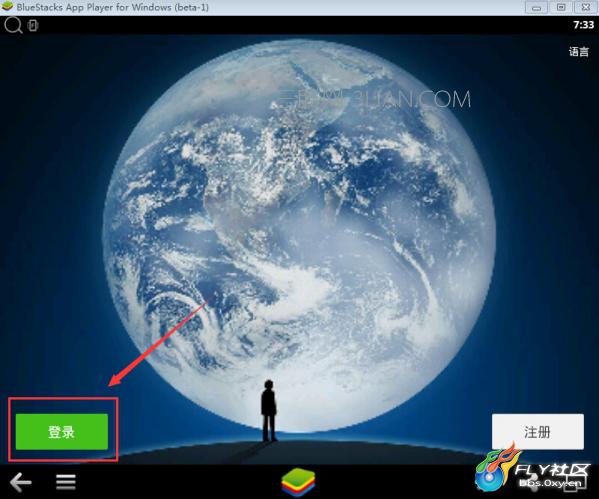
Task: Click the Earth globe splash image
Action: [x=299, y=237]
